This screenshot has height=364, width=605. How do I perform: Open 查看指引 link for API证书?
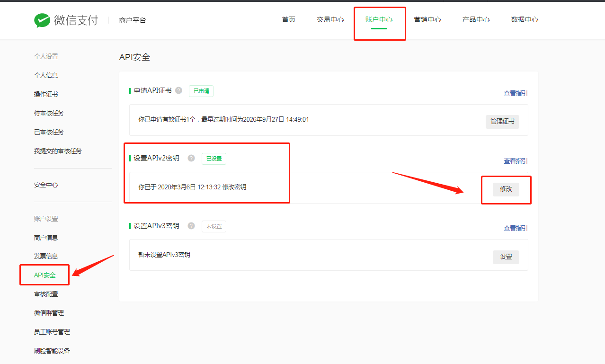click(x=516, y=94)
